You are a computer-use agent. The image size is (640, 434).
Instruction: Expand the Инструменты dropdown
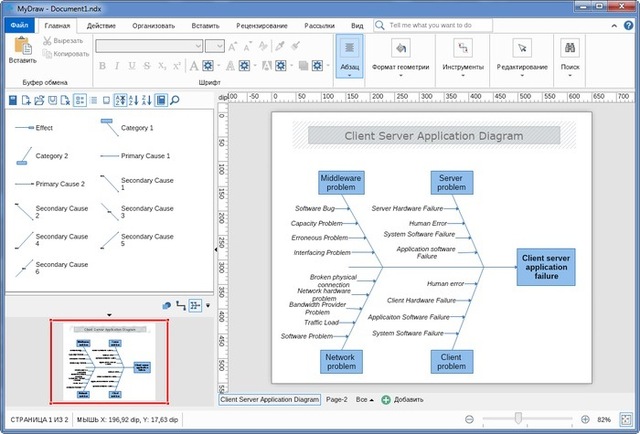pos(463,76)
